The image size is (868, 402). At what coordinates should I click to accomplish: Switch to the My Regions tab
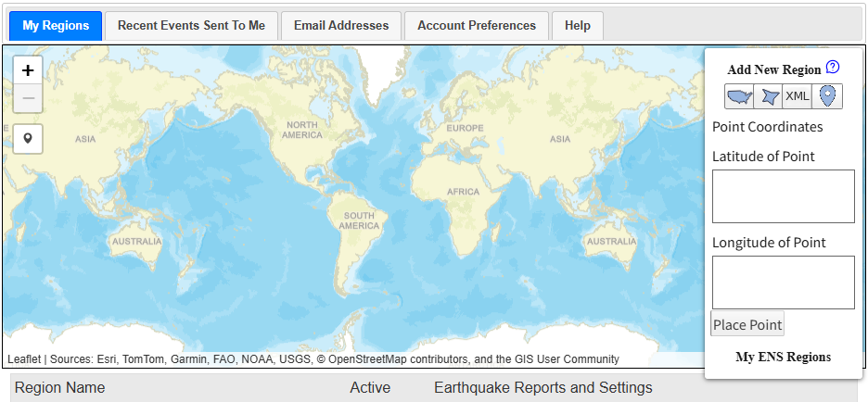tap(56, 26)
